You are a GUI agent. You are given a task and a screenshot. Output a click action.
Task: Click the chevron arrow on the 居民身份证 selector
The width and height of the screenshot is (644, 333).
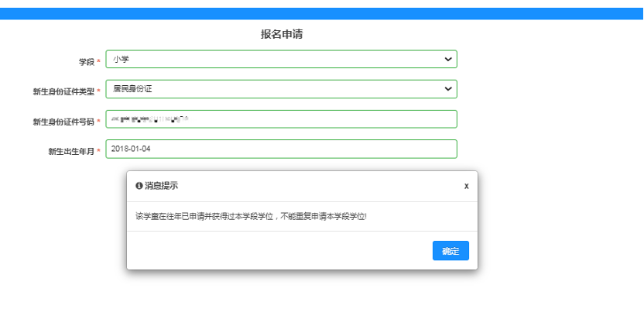[x=447, y=89]
